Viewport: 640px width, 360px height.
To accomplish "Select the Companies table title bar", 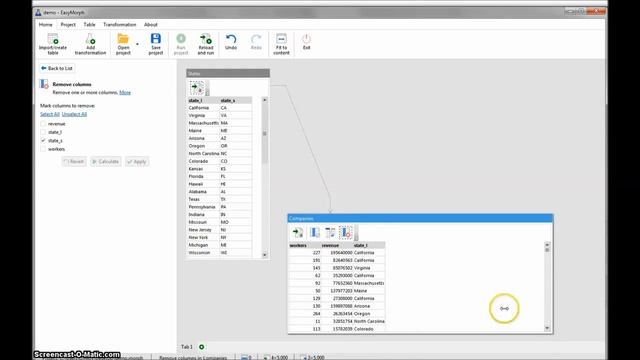I will pyautogui.click(x=420, y=218).
